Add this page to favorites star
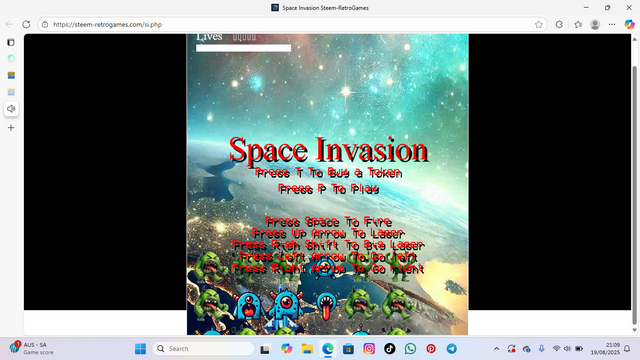 tap(539, 24)
